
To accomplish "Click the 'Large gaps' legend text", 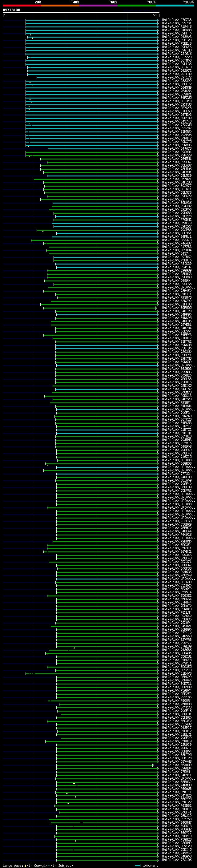I will 13,866.
